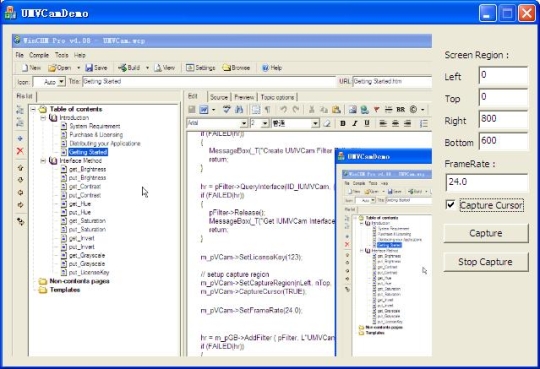Screen dimensions: 540x369
Task: Click the URL field Getting Started.htm
Action: tap(392, 82)
